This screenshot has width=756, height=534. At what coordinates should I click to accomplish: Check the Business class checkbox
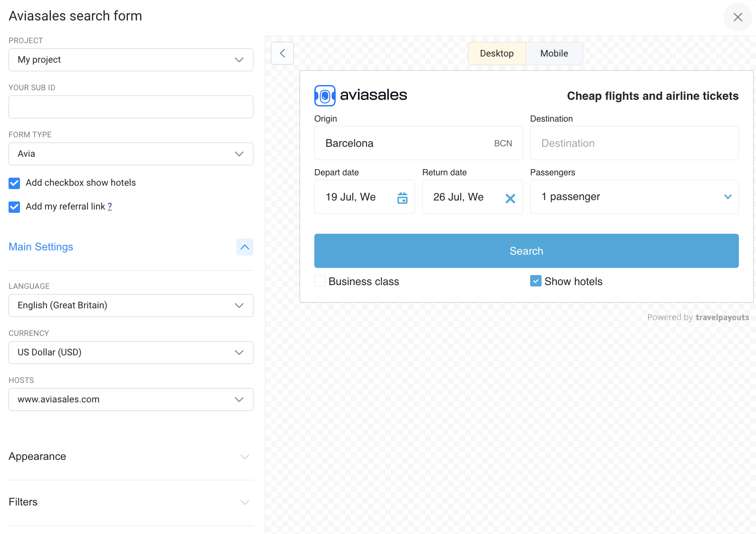320,281
